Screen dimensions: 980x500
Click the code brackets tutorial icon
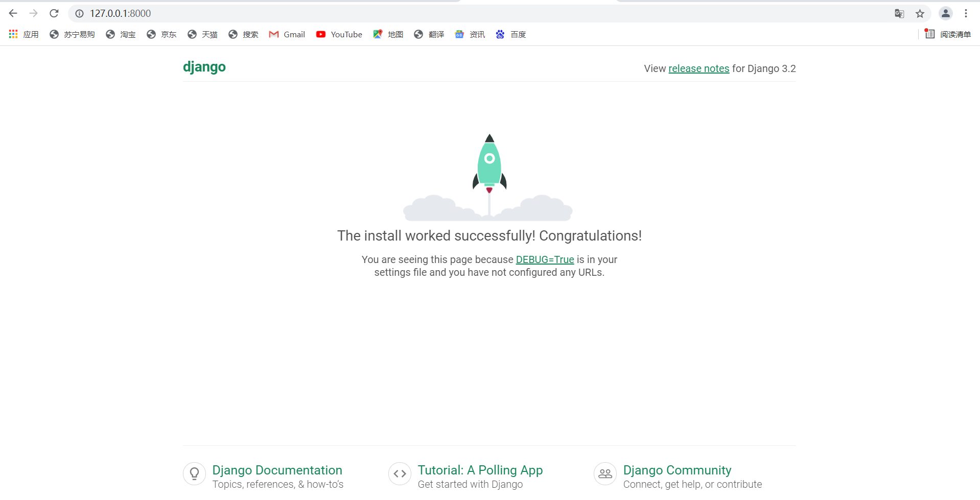(x=400, y=474)
